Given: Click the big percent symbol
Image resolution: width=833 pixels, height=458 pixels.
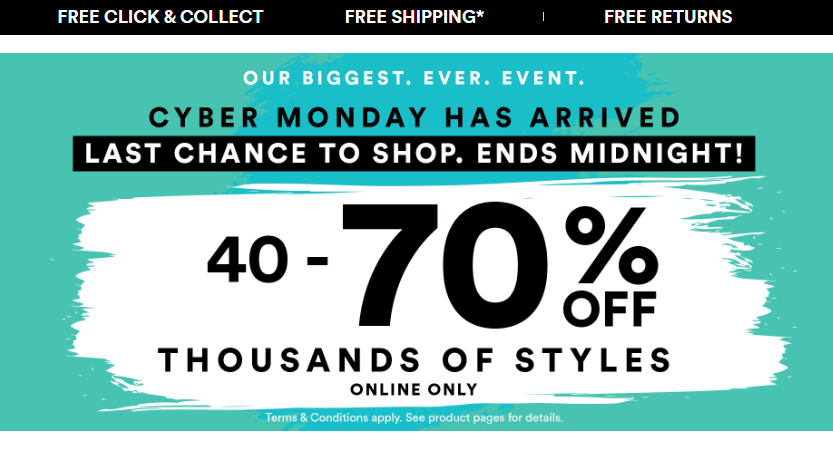Looking at the screenshot, I should click(612, 246).
